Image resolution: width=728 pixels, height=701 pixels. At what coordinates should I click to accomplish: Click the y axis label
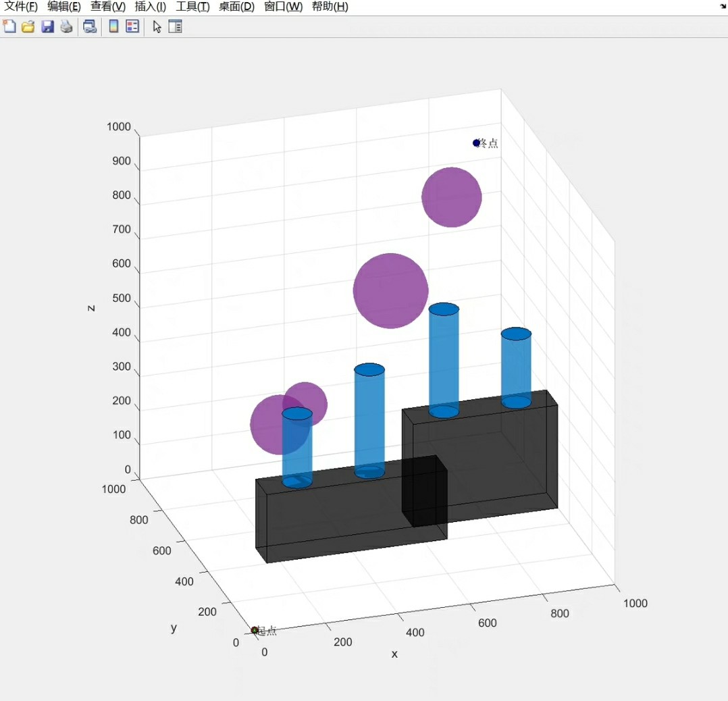174,628
